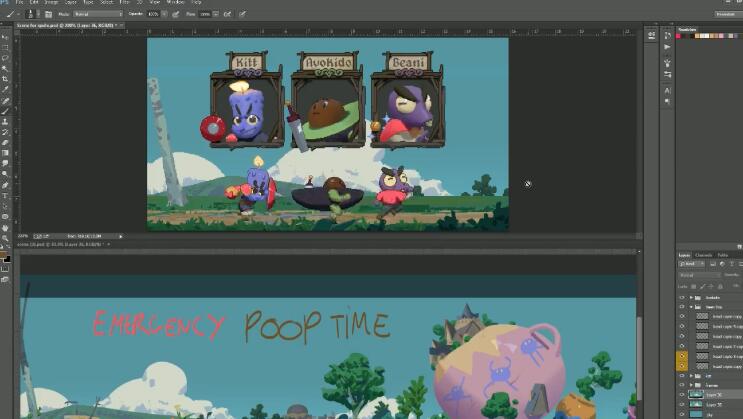Select the Dodge tool
This screenshot has width=743, height=419.
tap(5, 174)
